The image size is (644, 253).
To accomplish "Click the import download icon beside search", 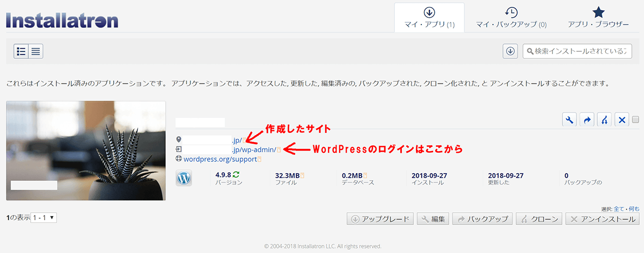I will coord(510,51).
